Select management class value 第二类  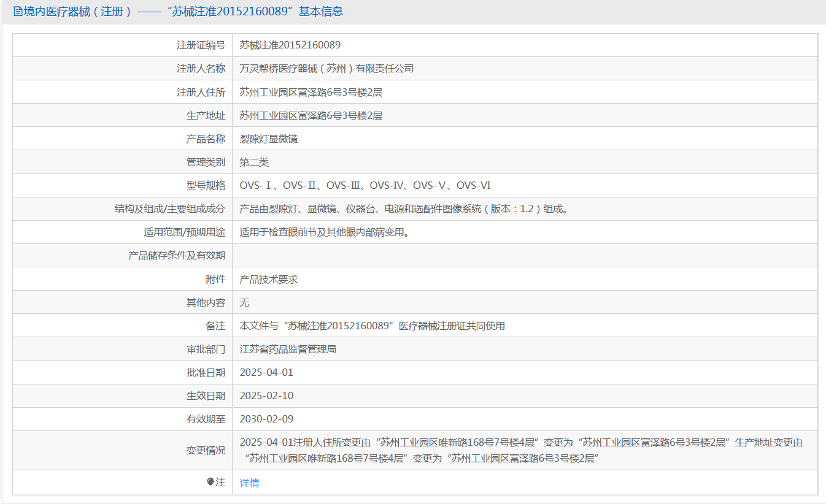[x=254, y=162]
